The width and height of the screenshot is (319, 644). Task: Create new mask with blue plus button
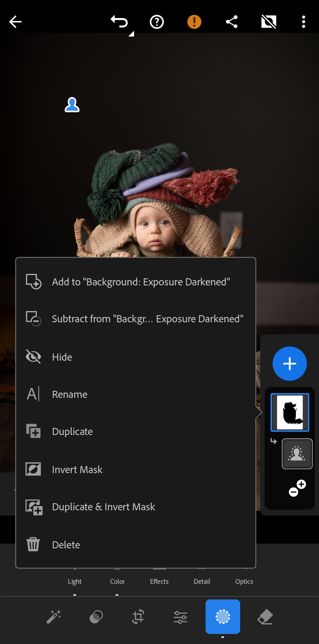289,364
